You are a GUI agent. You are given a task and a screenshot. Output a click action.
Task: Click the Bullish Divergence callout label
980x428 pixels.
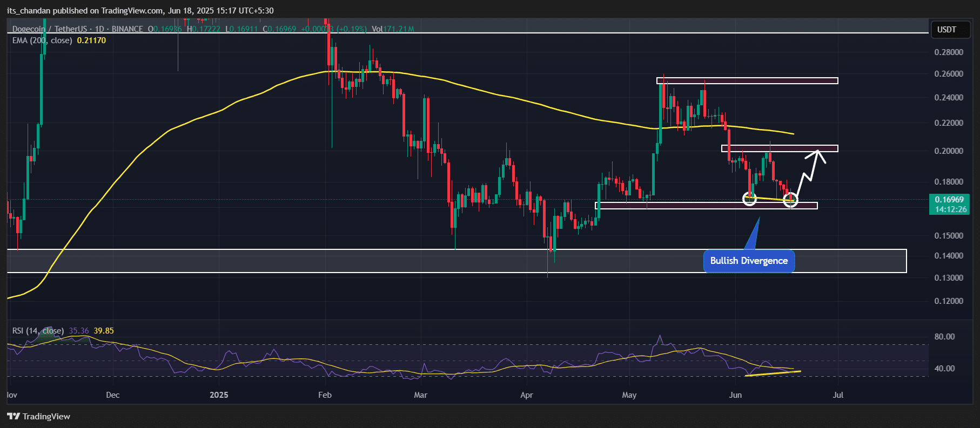coord(748,261)
